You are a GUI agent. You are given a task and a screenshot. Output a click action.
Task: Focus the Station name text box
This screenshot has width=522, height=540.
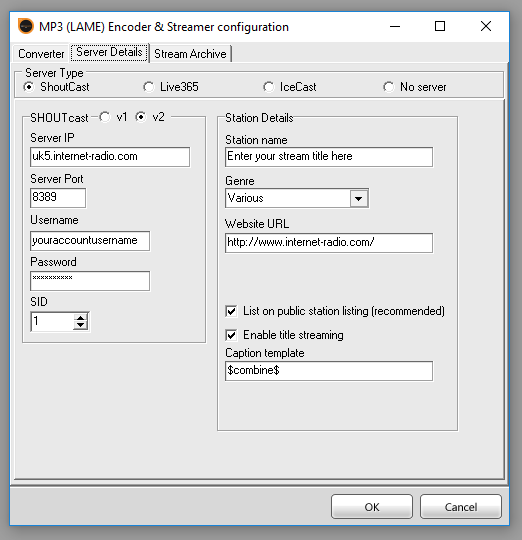pos(329,157)
